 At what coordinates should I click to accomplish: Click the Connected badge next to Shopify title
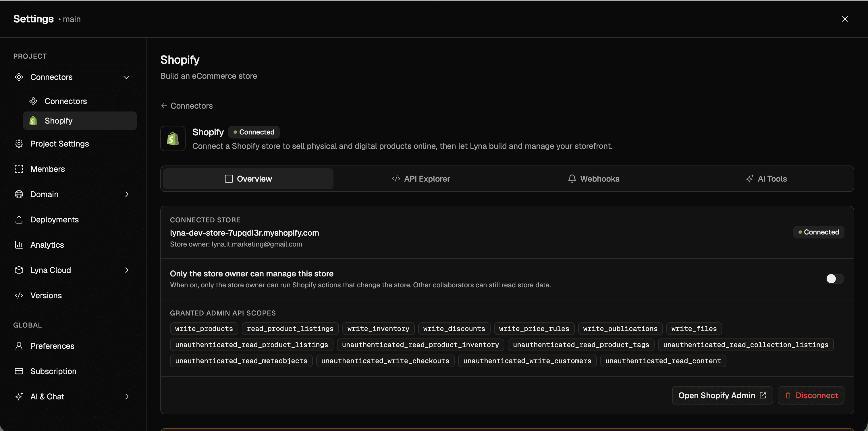(254, 132)
